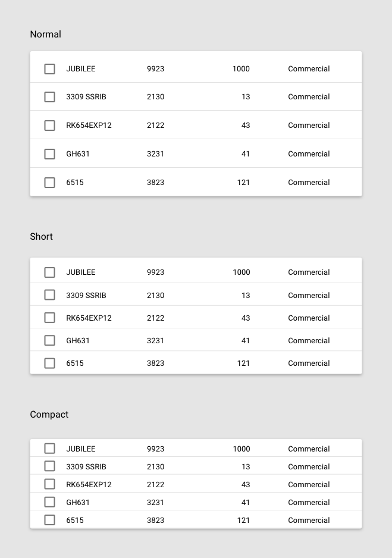
Task: Check the 6515 row checkbox in Normal table
Action: point(50,183)
